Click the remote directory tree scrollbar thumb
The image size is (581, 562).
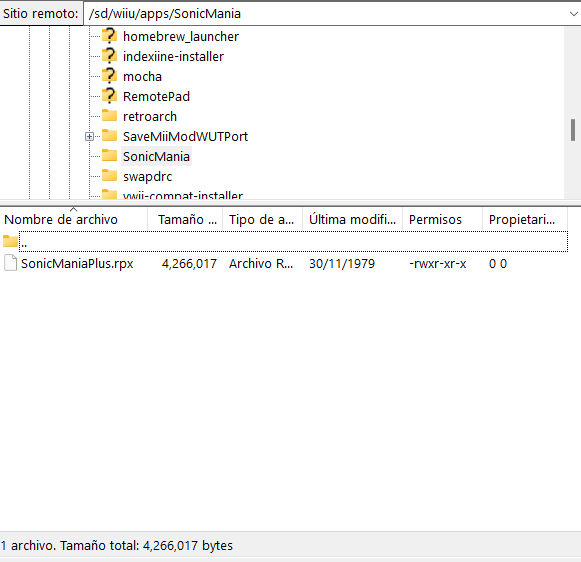(573, 130)
